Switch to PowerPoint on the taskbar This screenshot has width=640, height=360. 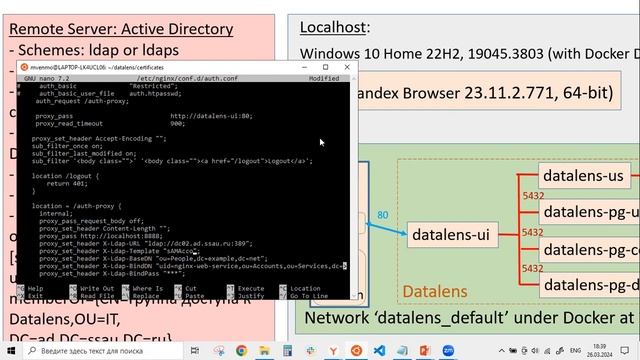(x=425, y=351)
